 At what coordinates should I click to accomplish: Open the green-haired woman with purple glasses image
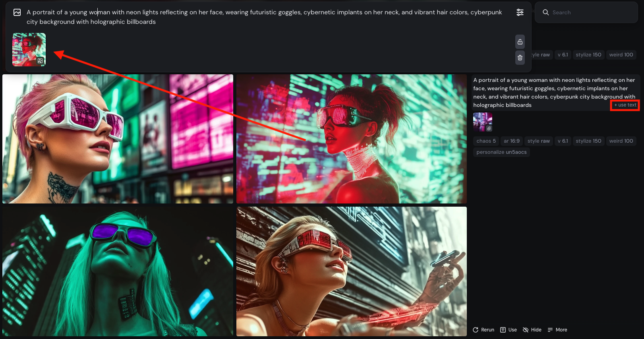(118, 271)
